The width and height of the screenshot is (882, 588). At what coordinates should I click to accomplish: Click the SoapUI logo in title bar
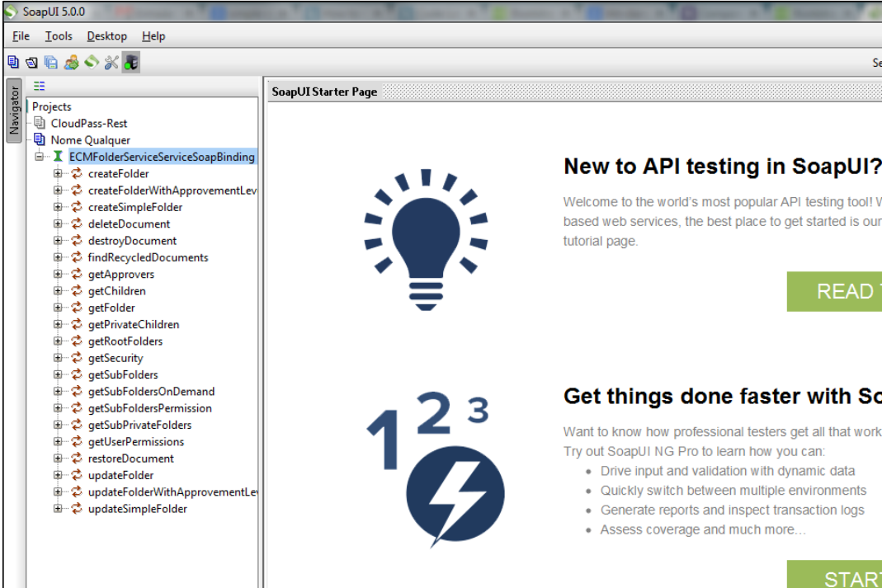(12, 12)
